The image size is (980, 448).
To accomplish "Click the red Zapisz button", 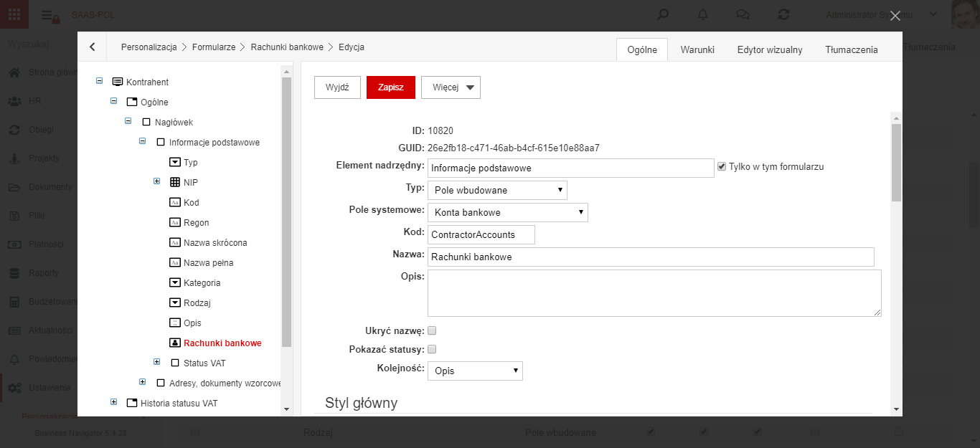I will coord(391,87).
